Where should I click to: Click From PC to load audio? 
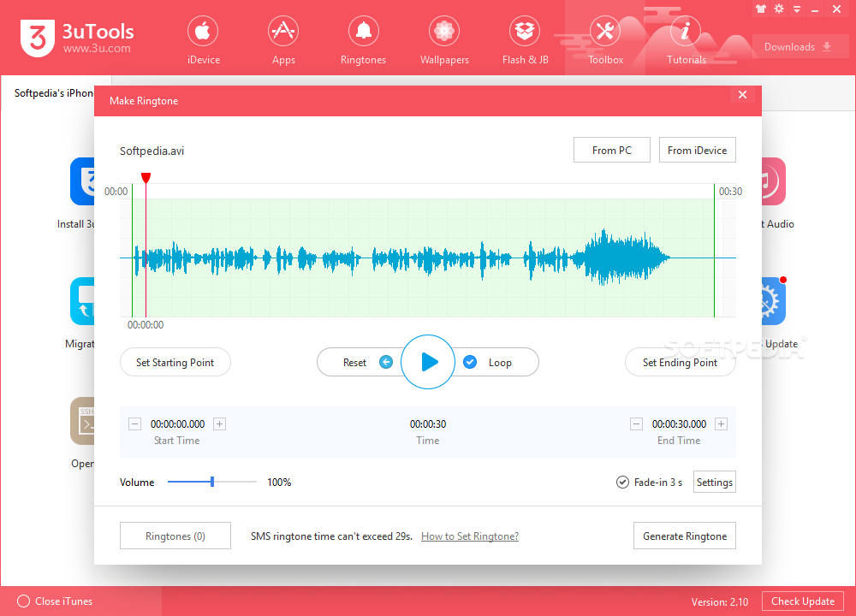pyautogui.click(x=611, y=150)
